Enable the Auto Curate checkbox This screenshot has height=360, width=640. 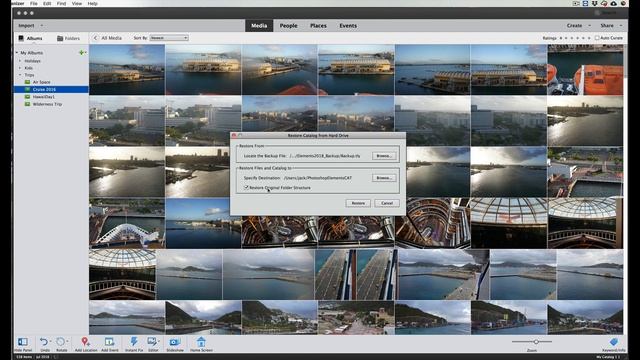click(597, 38)
